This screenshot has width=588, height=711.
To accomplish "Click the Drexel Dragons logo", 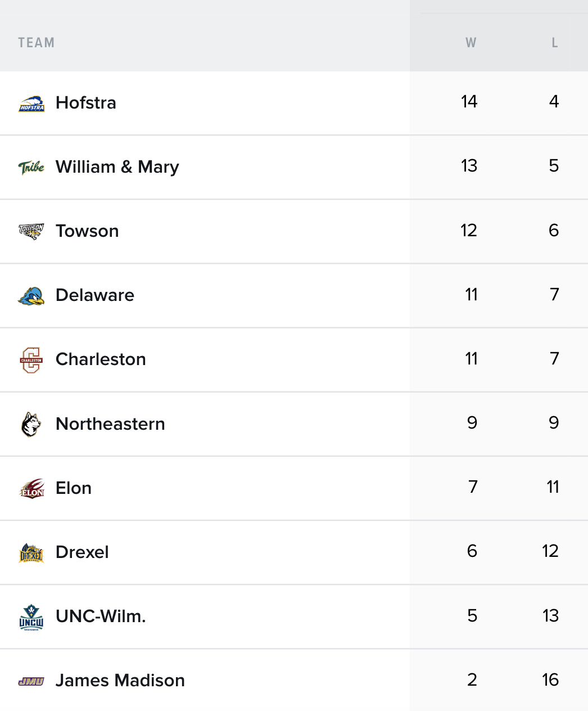I will [x=31, y=553].
